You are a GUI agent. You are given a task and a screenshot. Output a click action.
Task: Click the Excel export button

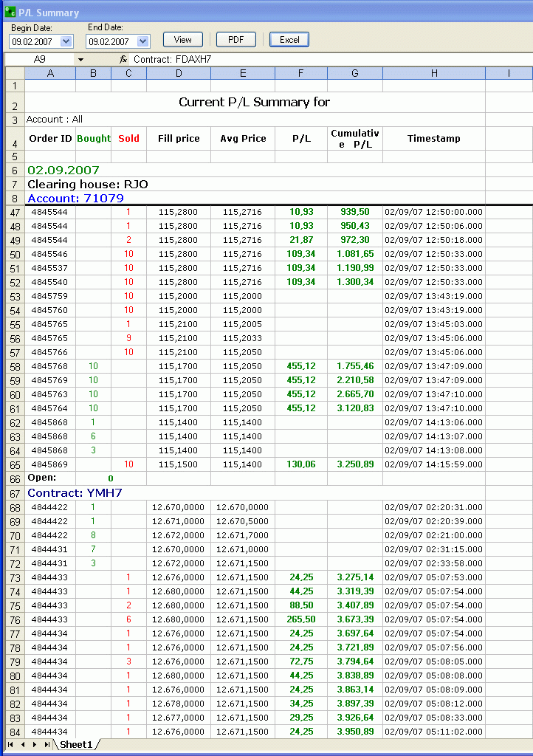click(289, 40)
